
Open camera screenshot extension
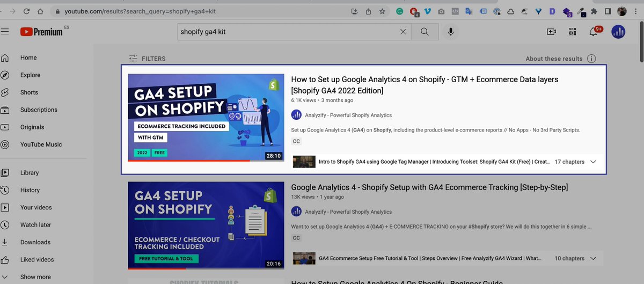441,11
